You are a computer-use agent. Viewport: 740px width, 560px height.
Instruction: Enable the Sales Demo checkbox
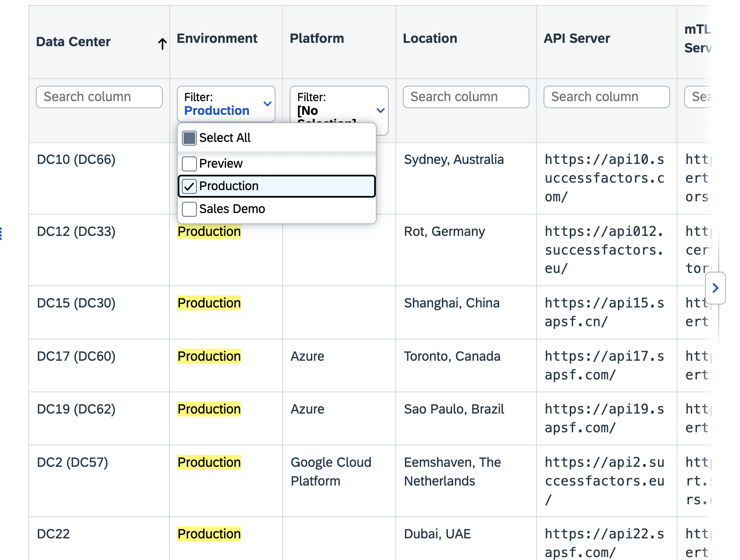point(189,209)
